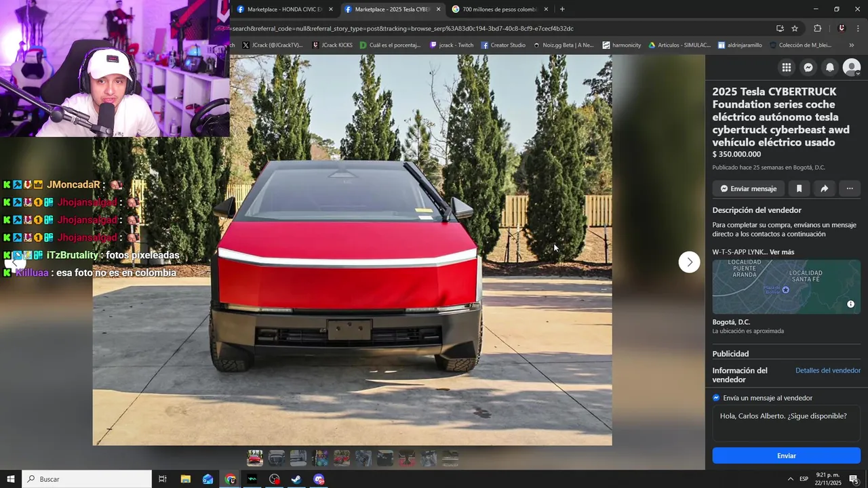Open the Creator Studio bookmark
The image size is (868, 488).
pos(503,45)
